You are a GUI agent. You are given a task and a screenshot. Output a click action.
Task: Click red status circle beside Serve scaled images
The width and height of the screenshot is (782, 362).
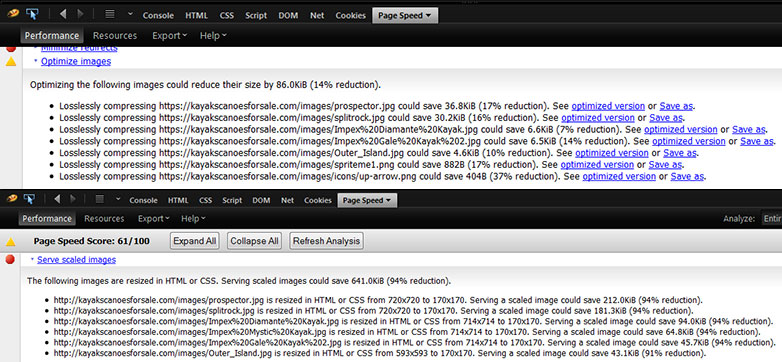coord(10,259)
